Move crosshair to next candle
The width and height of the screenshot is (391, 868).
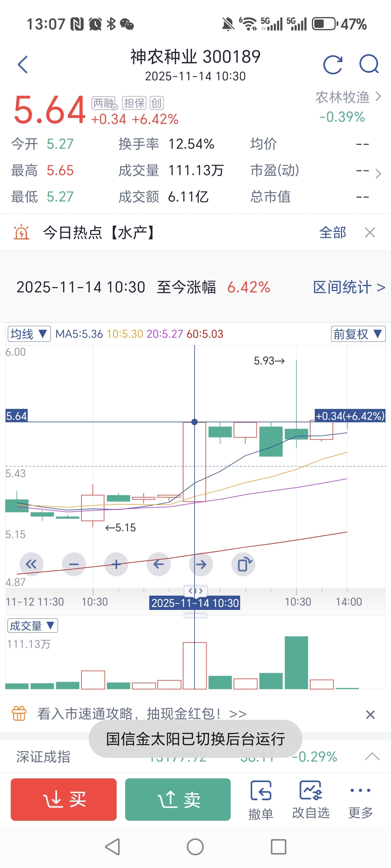[201, 564]
